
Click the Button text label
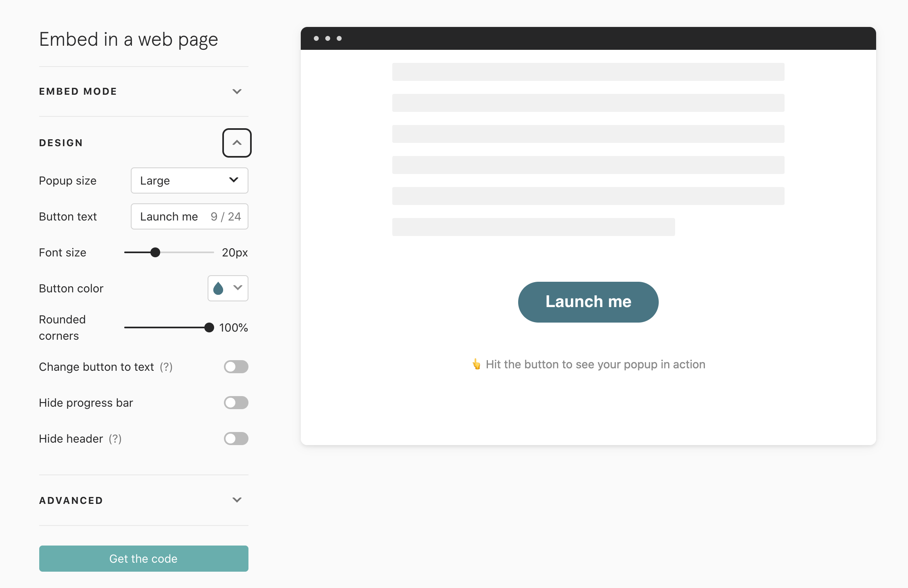click(x=68, y=216)
